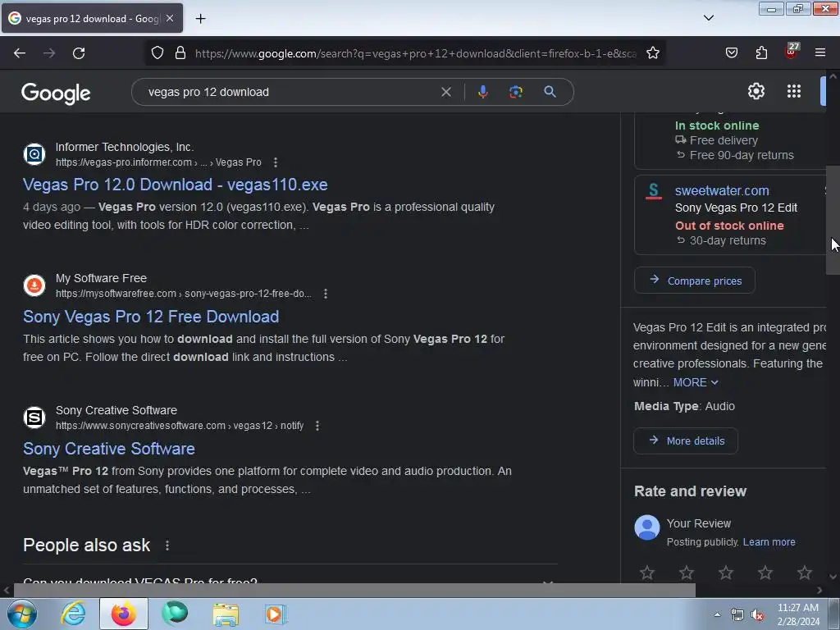Rate one star in review
The image size is (840, 630).
point(647,573)
